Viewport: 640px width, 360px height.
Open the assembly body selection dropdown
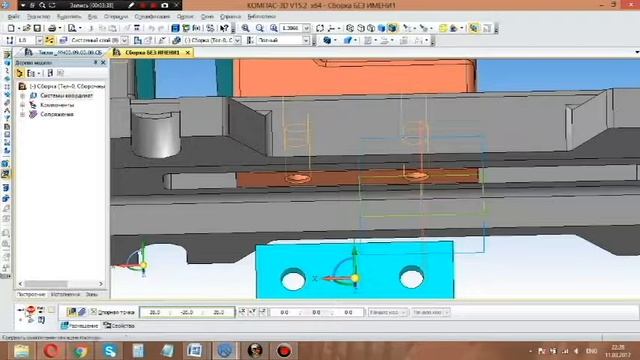238,40
